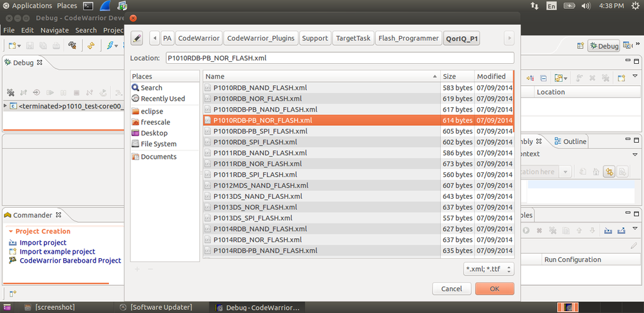Viewport: 644px width, 313px height.
Task: Go to the Support path folder
Action: pyautogui.click(x=315, y=38)
